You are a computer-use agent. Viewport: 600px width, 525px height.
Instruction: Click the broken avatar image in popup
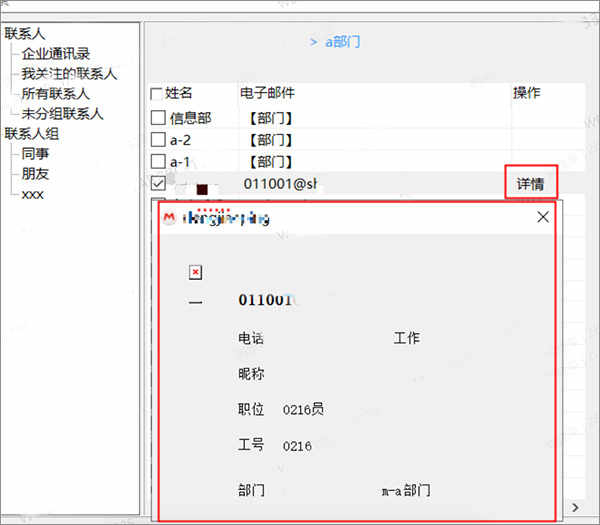click(196, 272)
